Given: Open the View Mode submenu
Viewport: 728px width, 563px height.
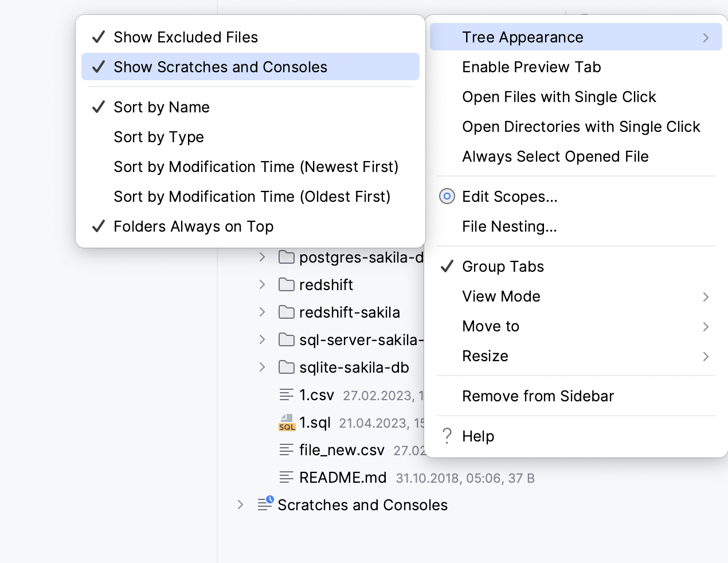Looking at the screenshot, I should [x=501, y=296].
